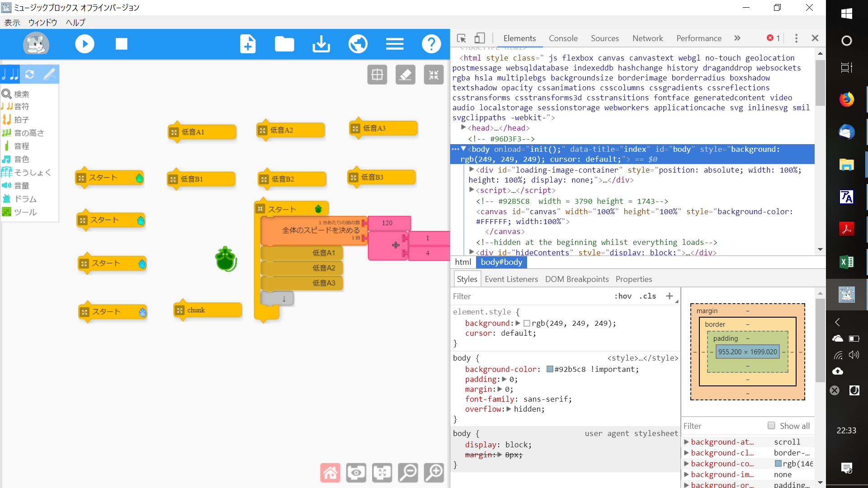868x488 pixels.
Task: Open the ウィンドウ menu
Action: [43, 23]
